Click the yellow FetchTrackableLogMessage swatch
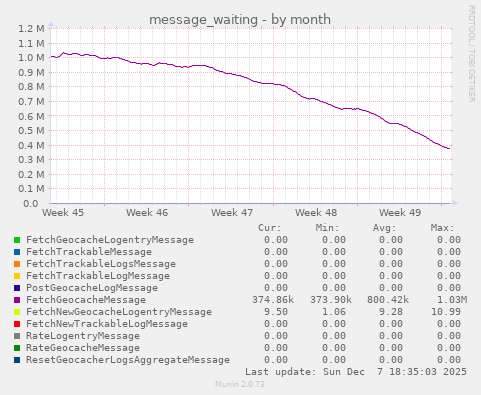Image resolution: width=481 pixels, height=395 pixels. 17,276
